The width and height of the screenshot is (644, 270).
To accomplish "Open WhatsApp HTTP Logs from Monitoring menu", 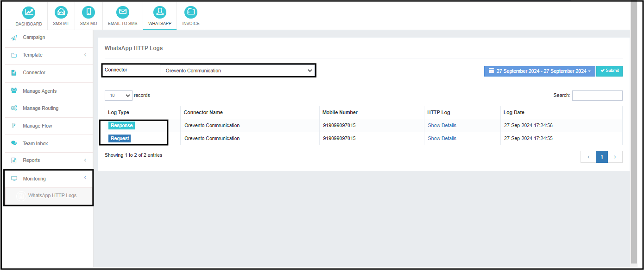I will (52, 195).
